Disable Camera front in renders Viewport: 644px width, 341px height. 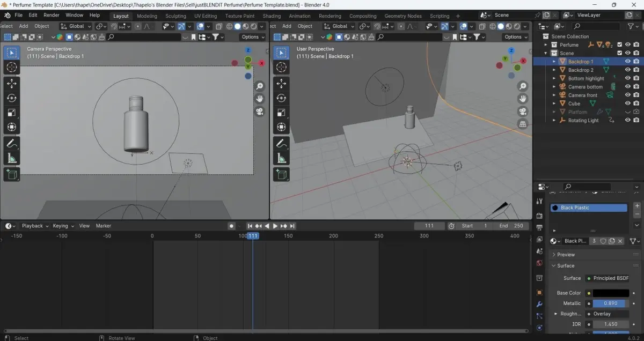pyautogui.click(x=636, y=95)
